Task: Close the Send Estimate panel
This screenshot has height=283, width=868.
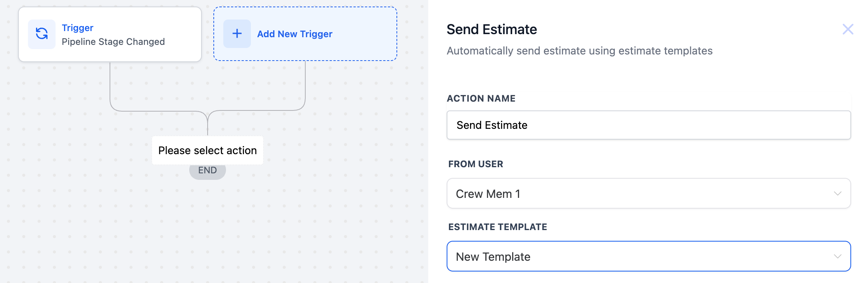Action: click(848, 29)
